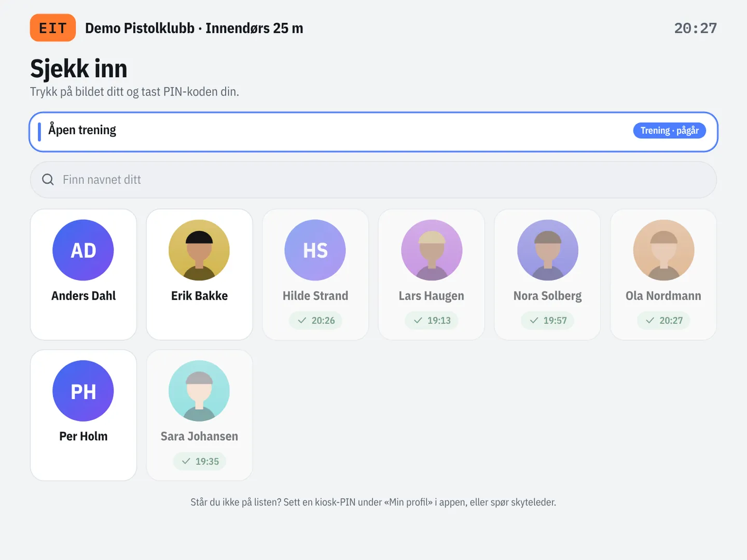Tap Ola Nordmann's profile picture

tap(663, 250)
